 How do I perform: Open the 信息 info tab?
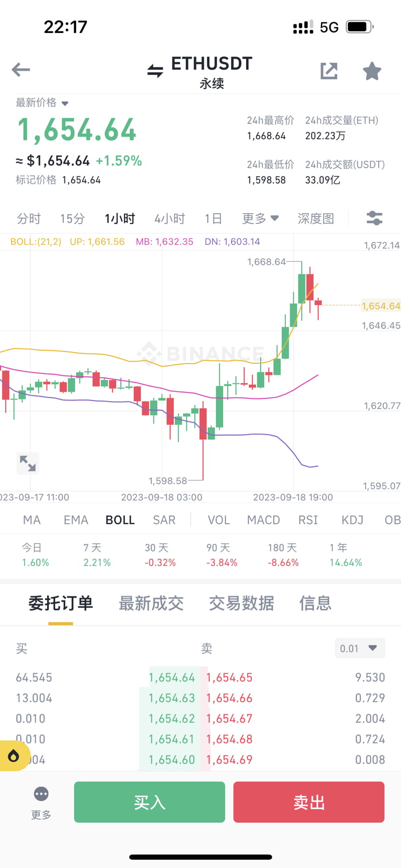(x=315, y=604)
